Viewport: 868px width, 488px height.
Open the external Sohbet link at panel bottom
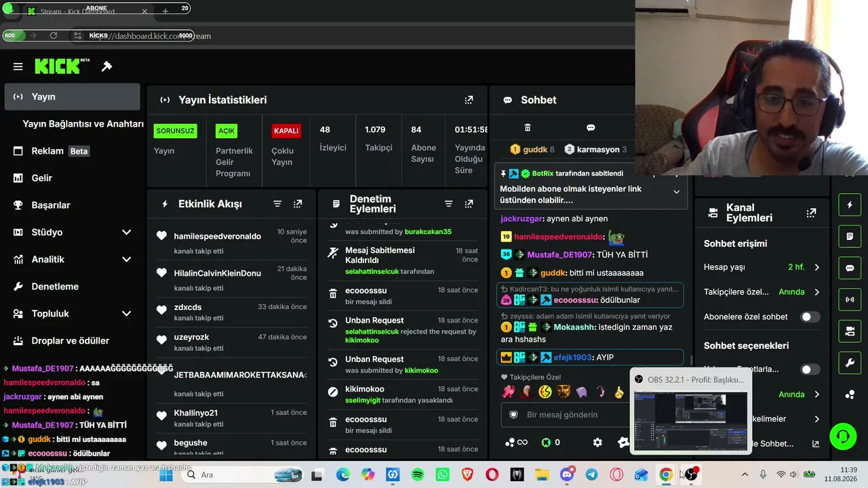click(816, 444)
